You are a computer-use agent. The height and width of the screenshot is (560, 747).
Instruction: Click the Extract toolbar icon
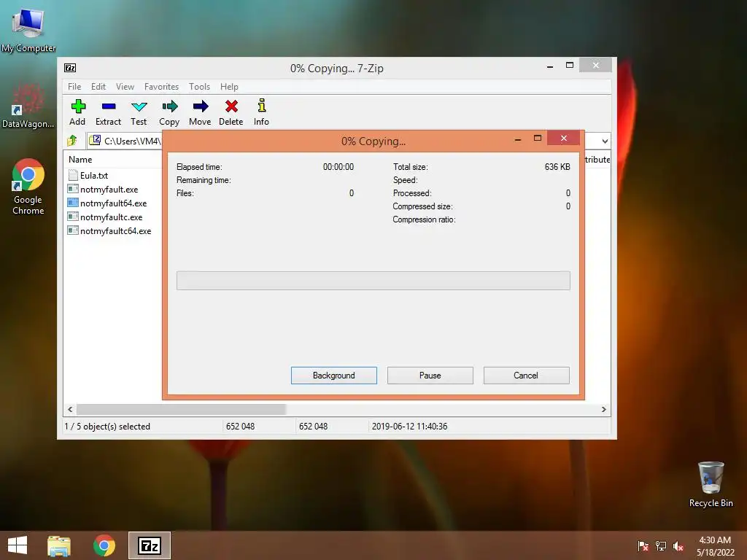[108, 106]
